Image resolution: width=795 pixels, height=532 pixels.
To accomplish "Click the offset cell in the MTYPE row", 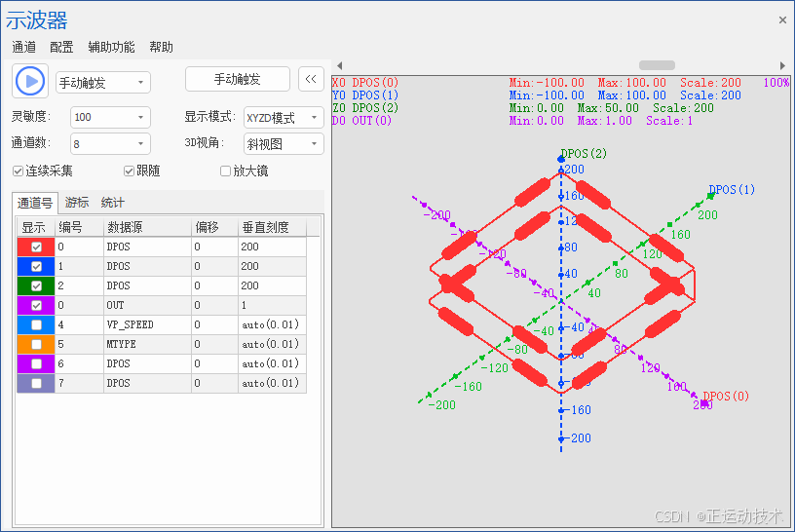I will tap(215, 344).
